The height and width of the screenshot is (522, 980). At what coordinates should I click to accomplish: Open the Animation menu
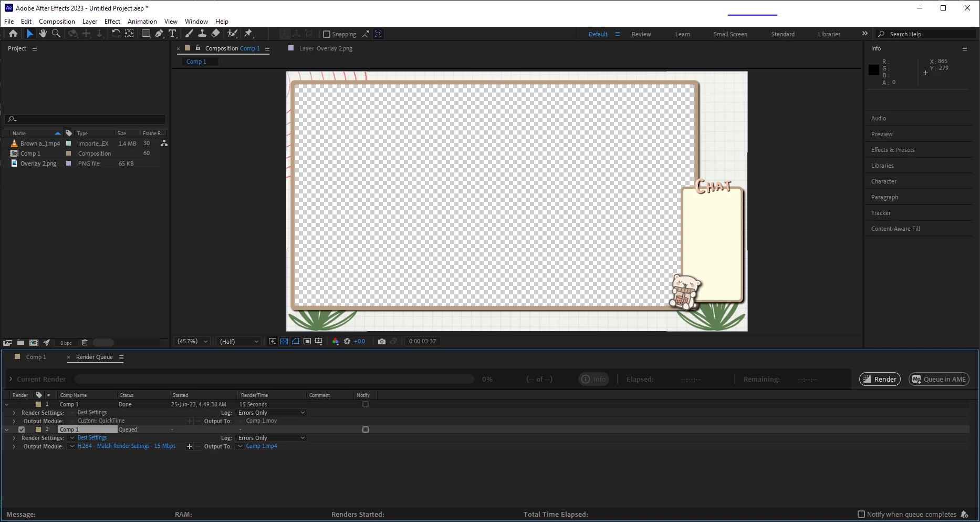click(142, 22)
